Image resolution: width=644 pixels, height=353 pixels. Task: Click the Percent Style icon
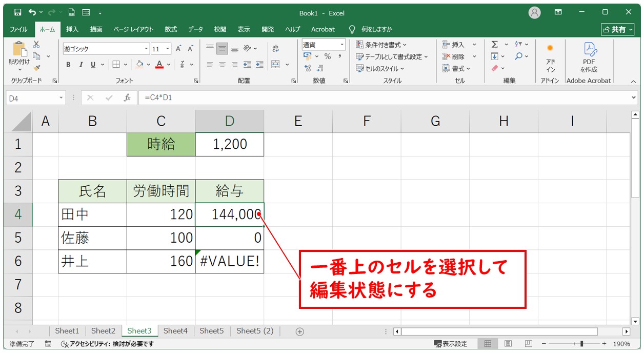tap(327, 56)
